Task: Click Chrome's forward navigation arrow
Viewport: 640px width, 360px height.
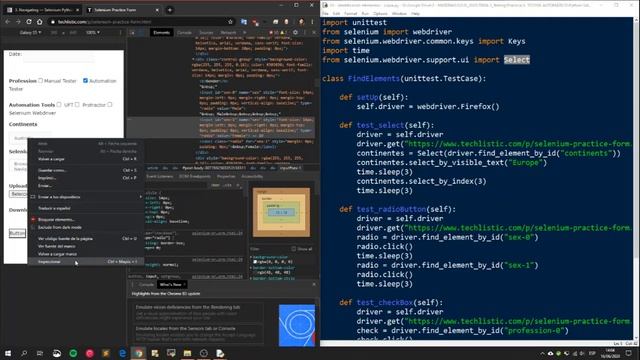Action: click(18, 22)
